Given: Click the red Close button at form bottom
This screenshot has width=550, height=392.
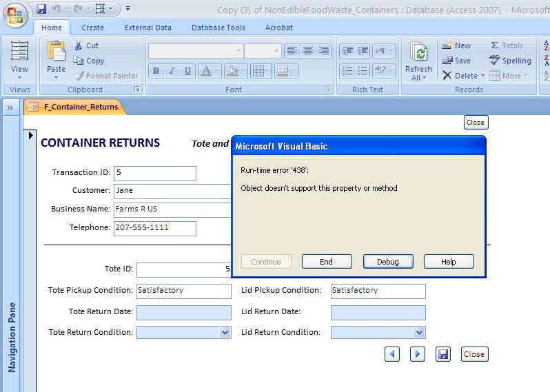Looking at the screenshot, I should point(474,354).
